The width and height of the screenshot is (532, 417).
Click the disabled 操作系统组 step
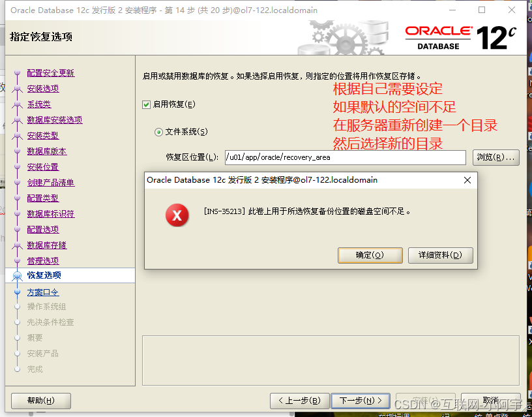pyautogui.click(x=46, y=307)
